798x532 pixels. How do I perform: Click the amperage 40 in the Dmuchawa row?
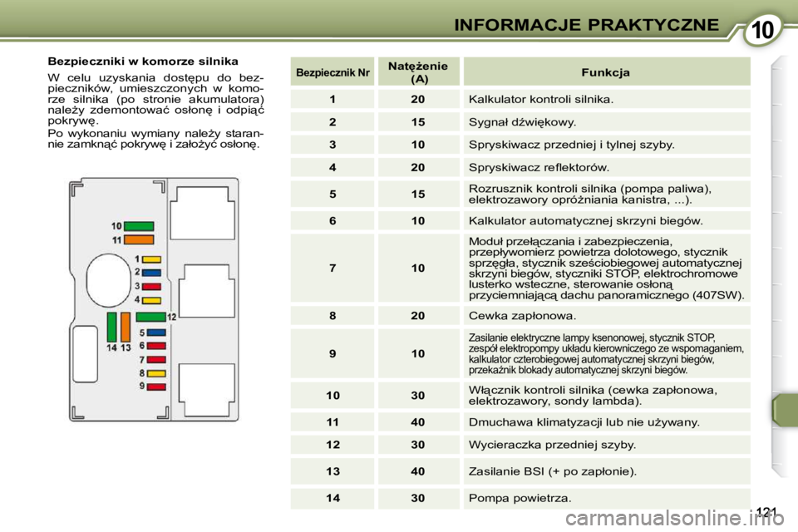(x=418, y=422)
